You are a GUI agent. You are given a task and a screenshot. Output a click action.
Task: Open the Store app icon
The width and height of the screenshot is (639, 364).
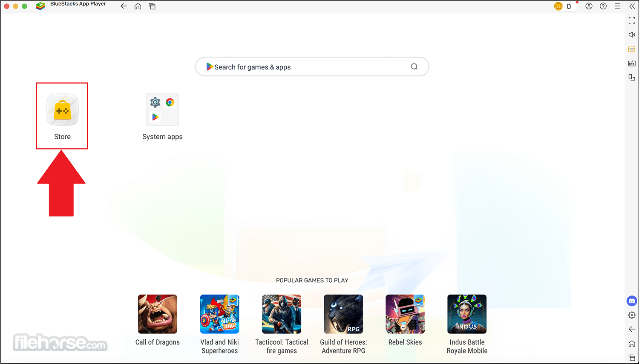pyautogui.click(x=63, y=110)
